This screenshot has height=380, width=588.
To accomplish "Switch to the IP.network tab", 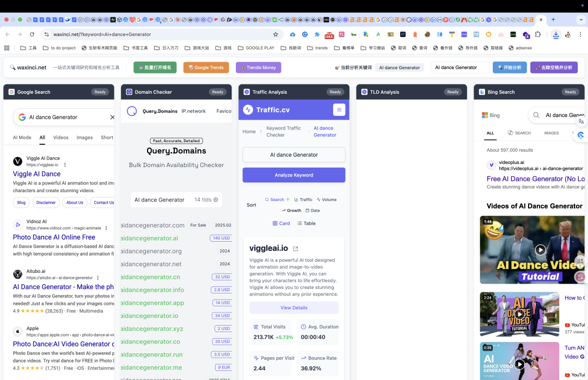I will [193, 111].
